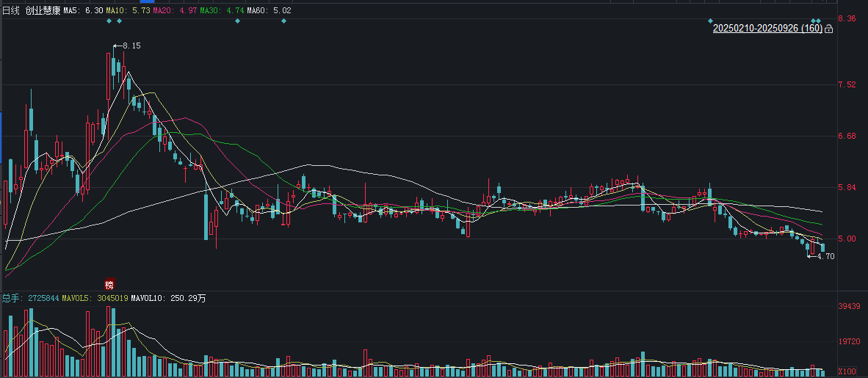The width and height of the screenshot is (868, 378).
Task: Click the 创业慧康 stock name
Action: [x=43, y=10]
